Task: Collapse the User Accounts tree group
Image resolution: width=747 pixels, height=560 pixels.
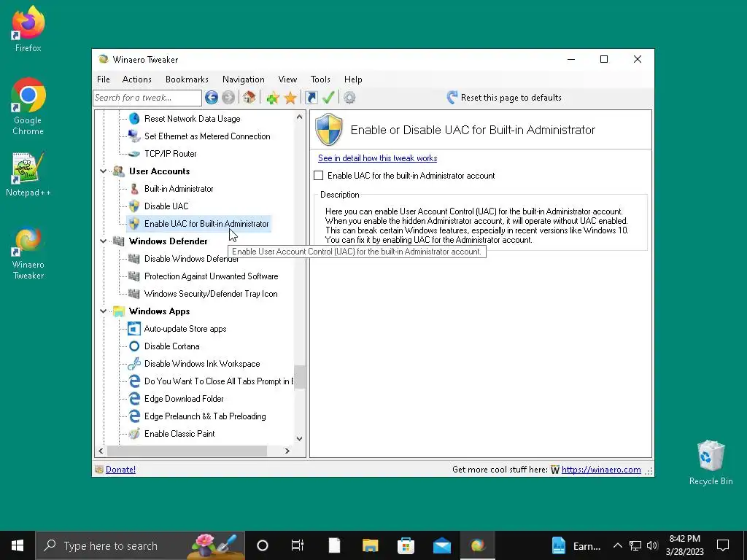Action: tap(103, 171)
